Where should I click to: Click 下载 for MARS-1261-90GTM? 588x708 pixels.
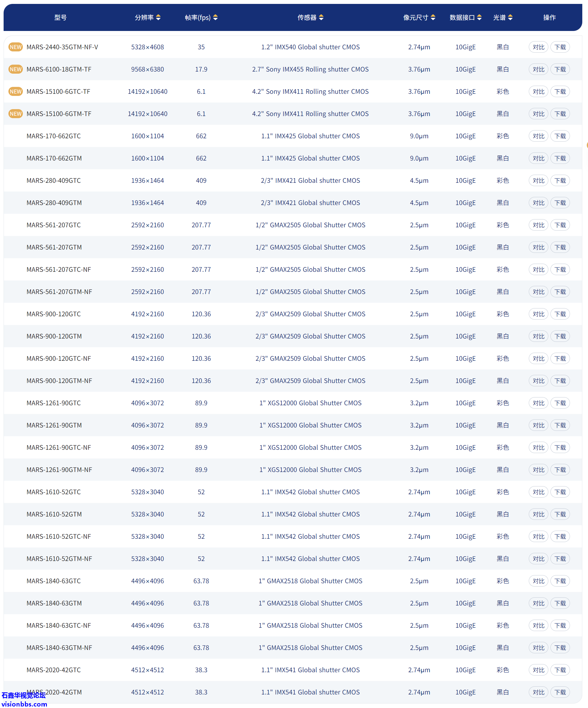(x=560, y=425)
